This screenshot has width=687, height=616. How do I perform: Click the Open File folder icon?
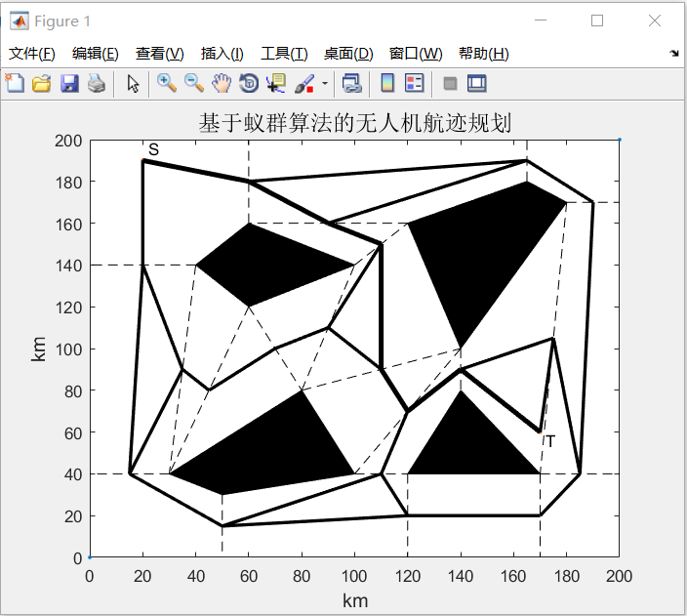pos(42,83)
